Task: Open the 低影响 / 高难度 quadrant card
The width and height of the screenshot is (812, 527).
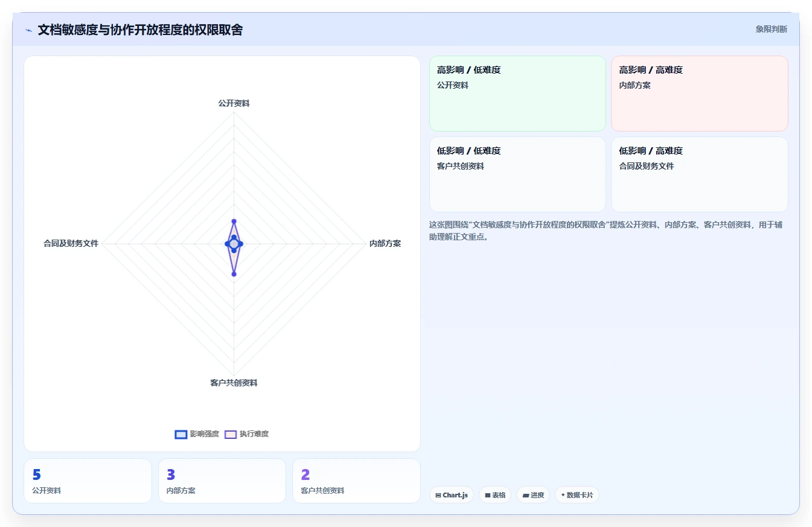Action: coord(700,174)
